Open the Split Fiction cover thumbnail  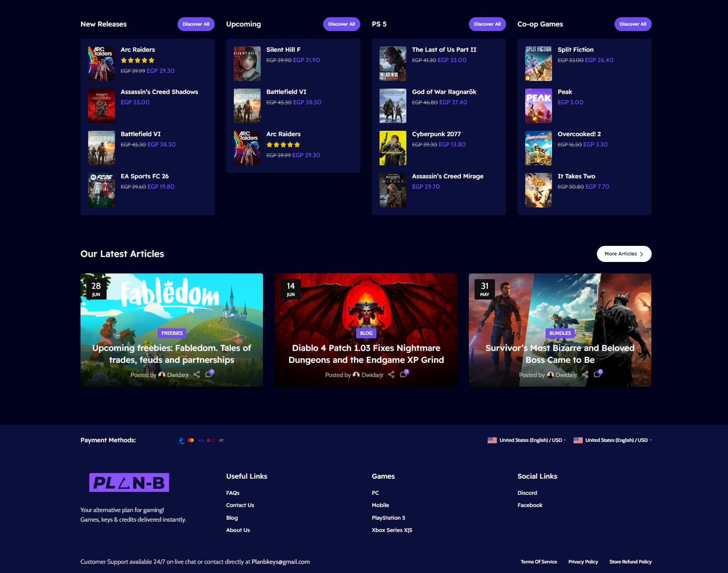coord(539,64)
